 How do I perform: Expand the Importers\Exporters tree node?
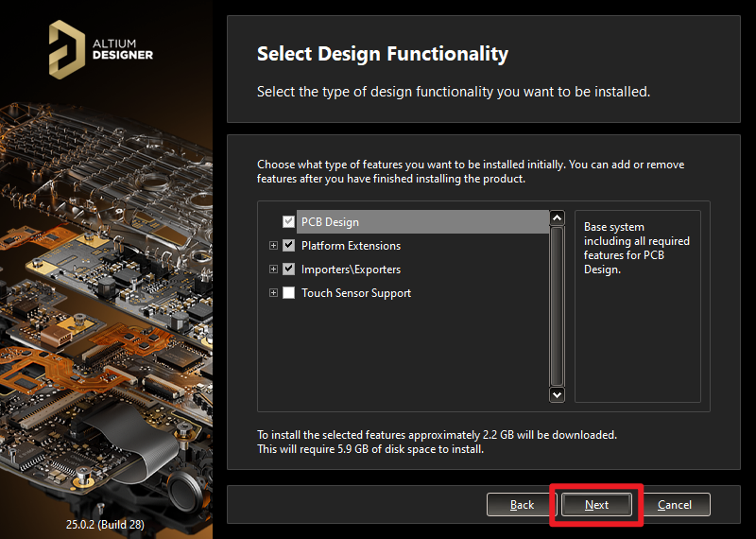(273, 269)
